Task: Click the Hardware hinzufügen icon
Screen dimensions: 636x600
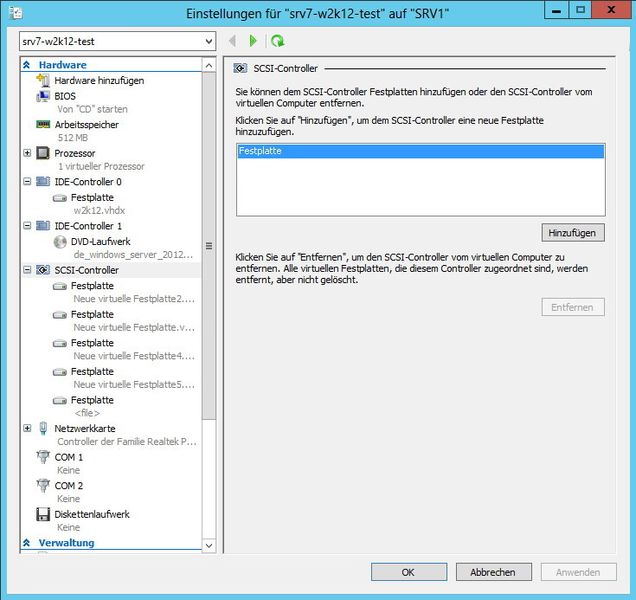Action: [x=43, y=80]
